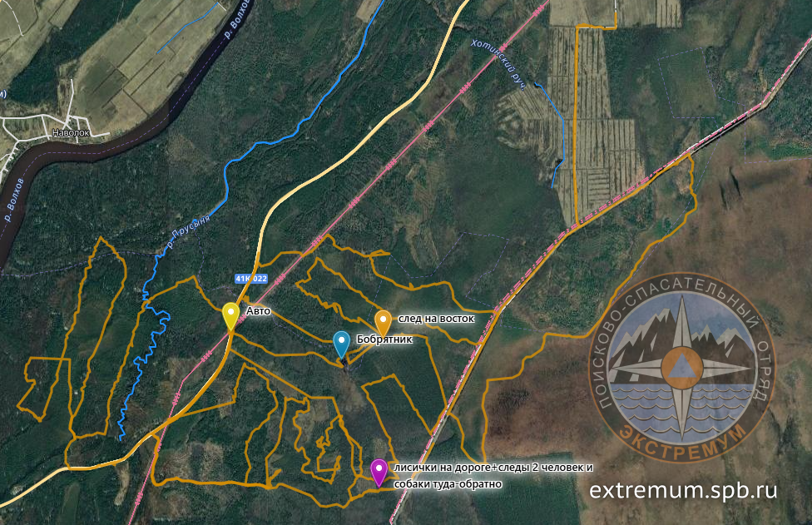Click the orange след на восток pin
The image size is (812, 525).
click(383, 324)
